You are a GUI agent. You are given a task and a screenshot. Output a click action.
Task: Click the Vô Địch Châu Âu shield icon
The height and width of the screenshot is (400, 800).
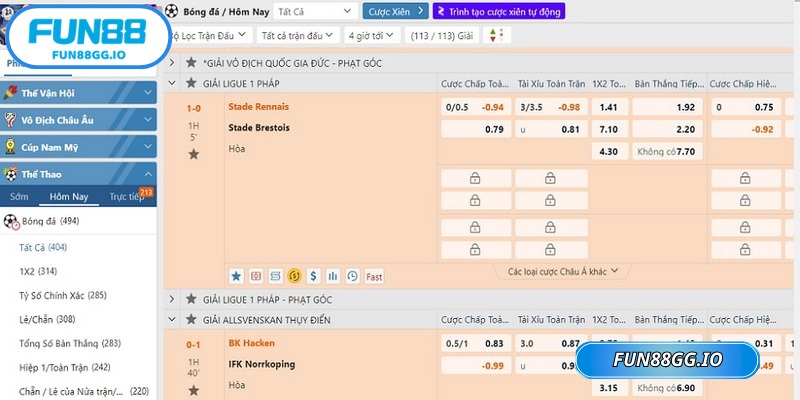(x=10, y=120)
